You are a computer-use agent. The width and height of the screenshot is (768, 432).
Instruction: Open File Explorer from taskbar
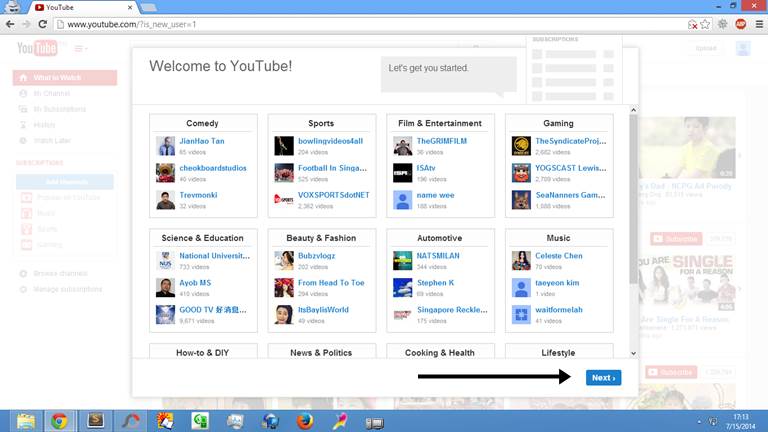point(25,421)
